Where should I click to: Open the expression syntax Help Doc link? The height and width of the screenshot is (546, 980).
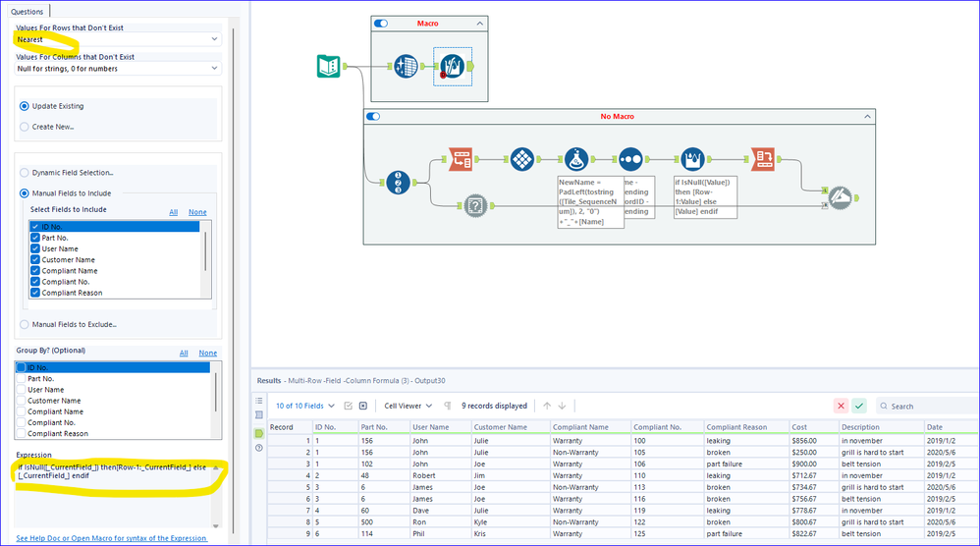[111, 538]
